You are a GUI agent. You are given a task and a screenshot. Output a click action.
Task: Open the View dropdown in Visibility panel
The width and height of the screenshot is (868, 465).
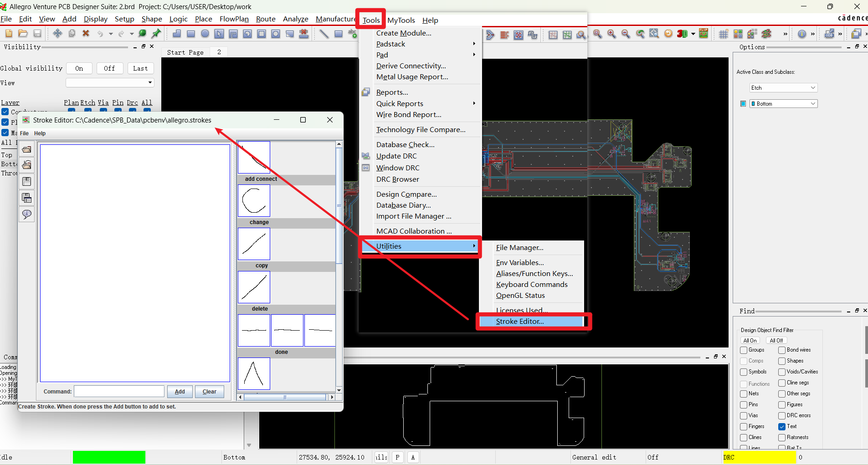[110, 82]
